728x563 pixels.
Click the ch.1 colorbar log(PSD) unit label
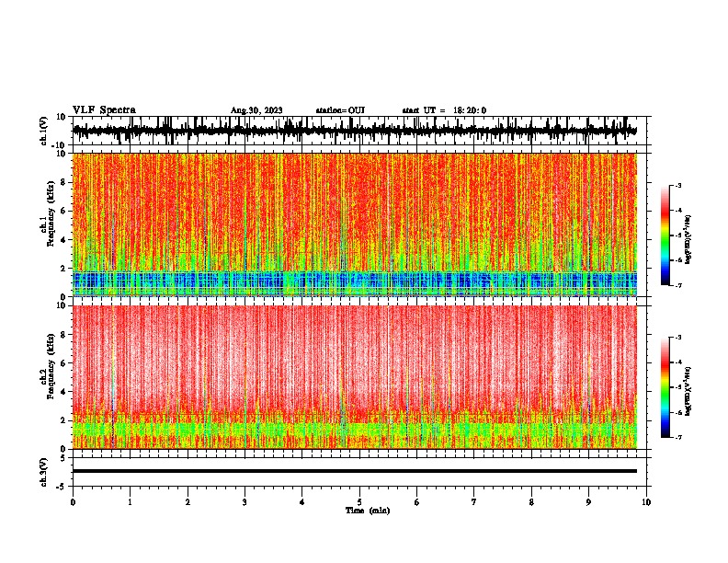pos(688,239)
